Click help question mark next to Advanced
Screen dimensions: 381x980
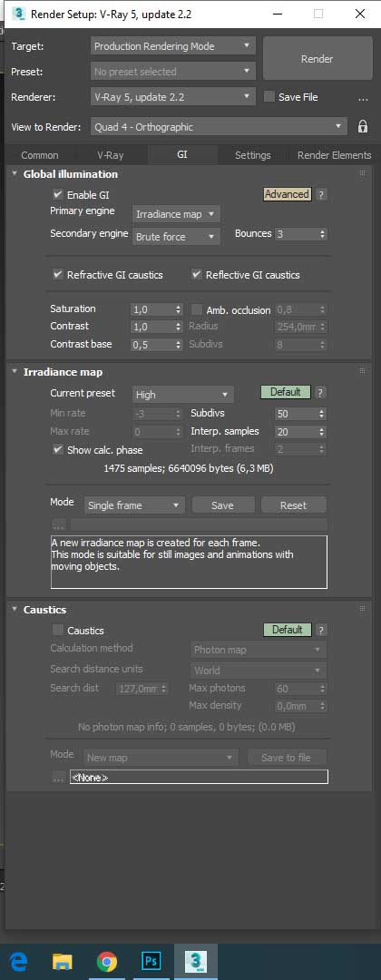(321, 194)
